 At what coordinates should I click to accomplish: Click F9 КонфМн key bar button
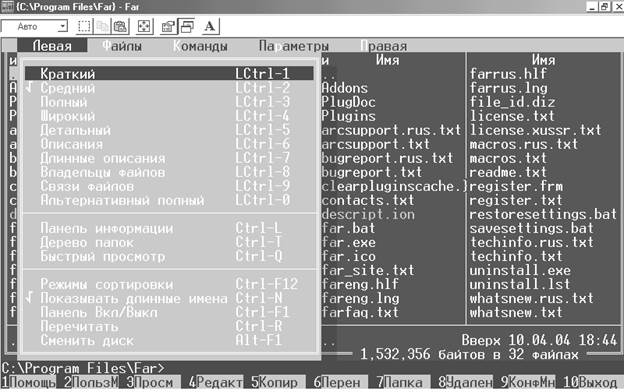(x=528, y=382)
